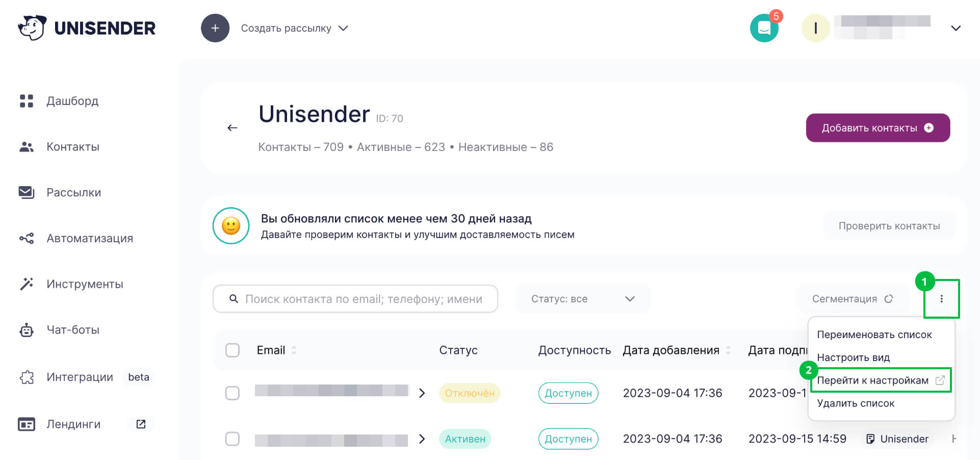The image size is (980, 460).
Task: Select Переименовать список from the menu
Action: 874,335
